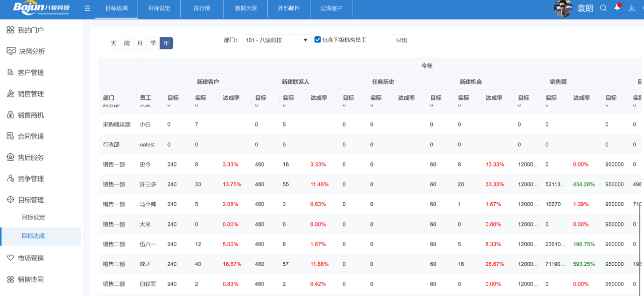644x296 pixels.
Task: Open the 数据大屏 tab
Action: click(245, 9)
